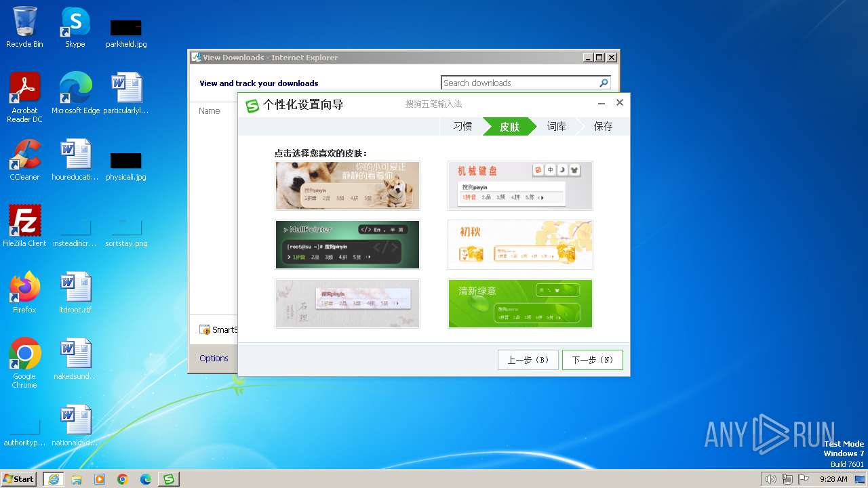The height and width of the screenshot is (488, 868).
Task: Select the Shiba dog skin thumbnail
Action: coord(347,186)
